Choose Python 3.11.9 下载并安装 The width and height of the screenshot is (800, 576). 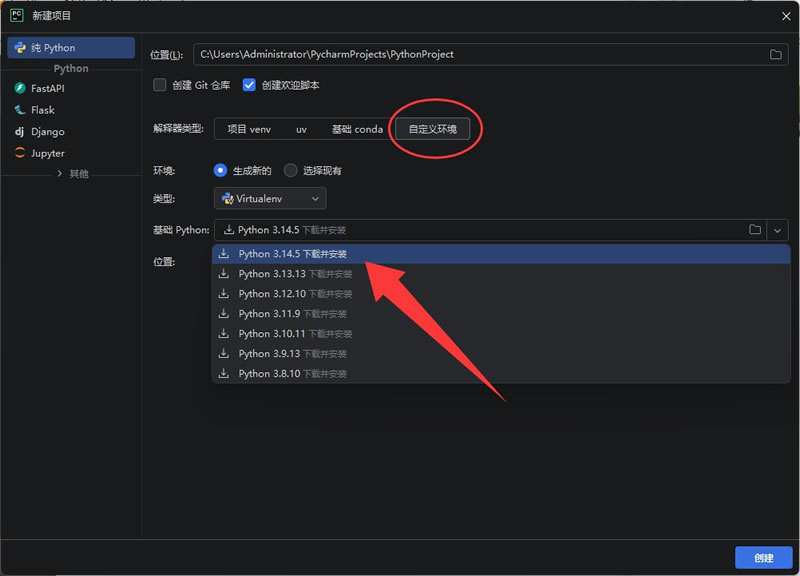click(501, 314)
